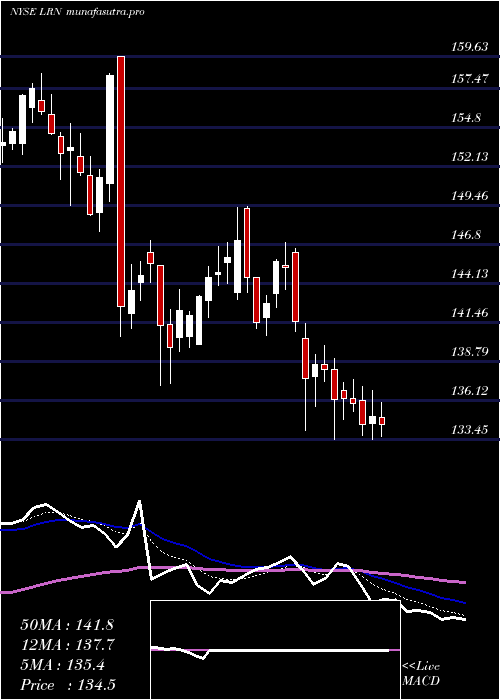
Task: Click the '<<Live MACD' label
Action: click(x=421, y=674)
